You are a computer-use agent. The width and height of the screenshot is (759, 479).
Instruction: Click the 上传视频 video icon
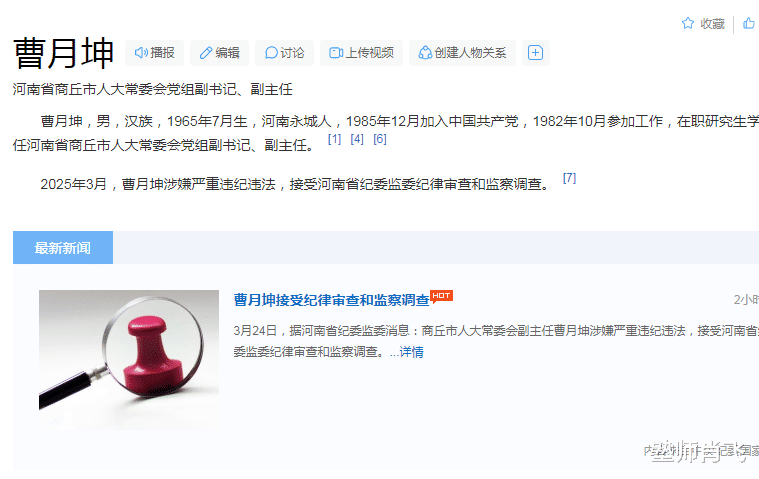336,53
